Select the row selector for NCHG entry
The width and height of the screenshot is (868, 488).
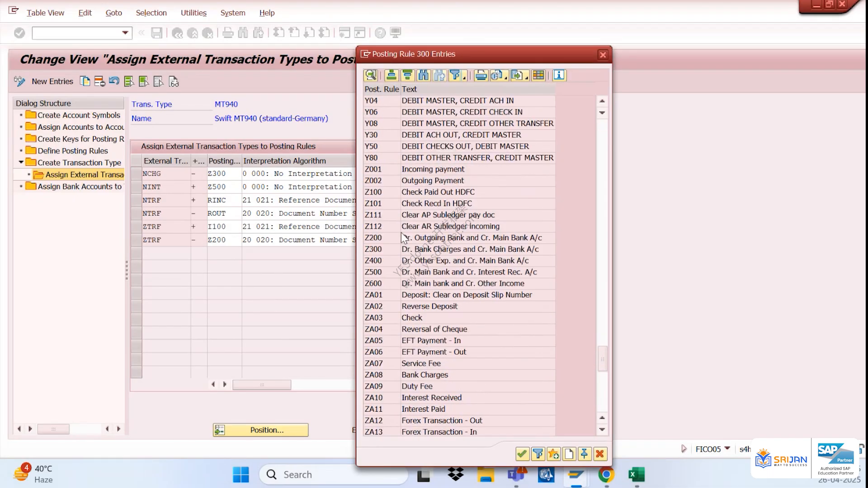[x=136, y=174]
